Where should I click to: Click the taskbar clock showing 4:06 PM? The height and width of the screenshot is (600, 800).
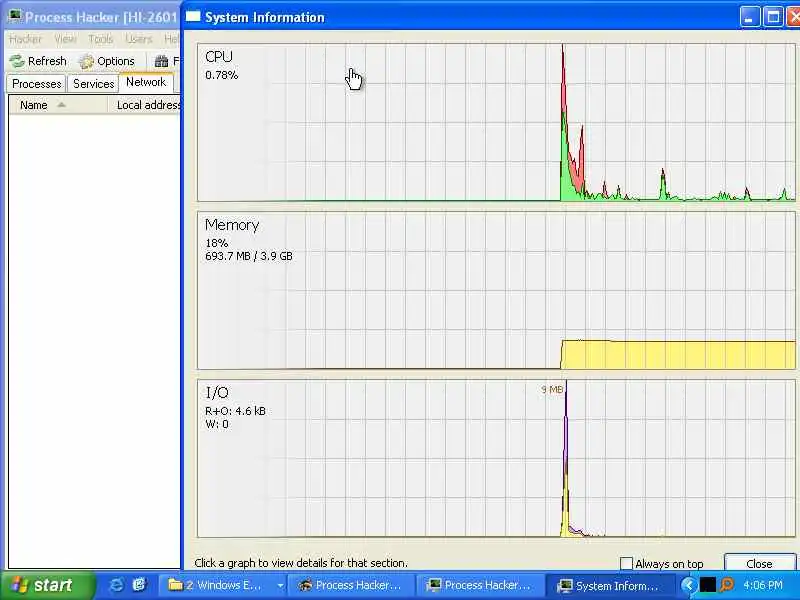click(763, 585)
